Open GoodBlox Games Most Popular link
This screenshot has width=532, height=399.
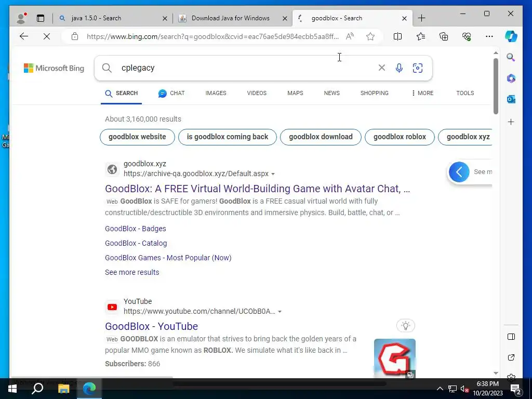(168, 258)
